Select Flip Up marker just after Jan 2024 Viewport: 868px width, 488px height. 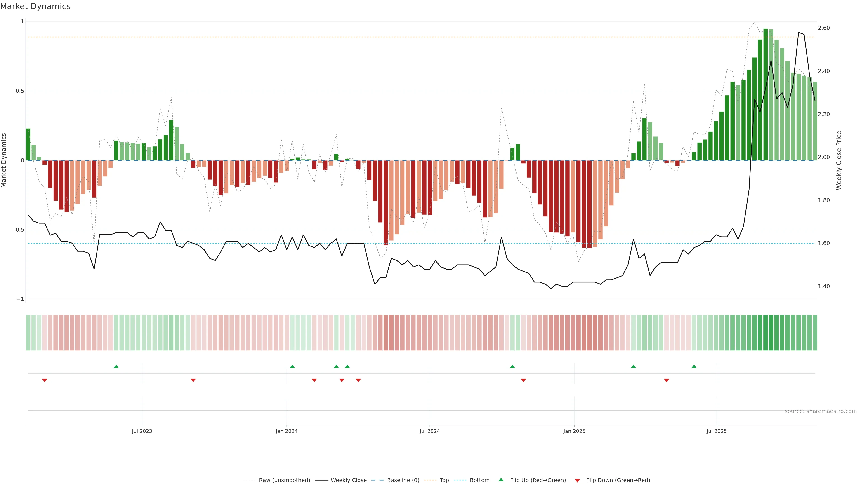(x=292, y=366)
